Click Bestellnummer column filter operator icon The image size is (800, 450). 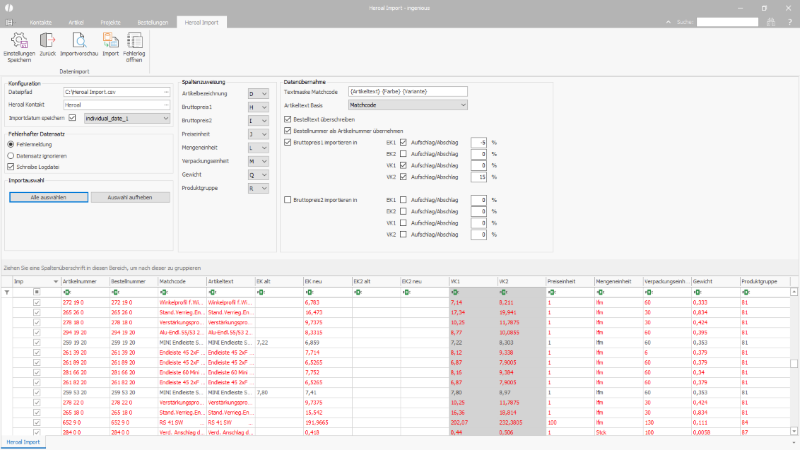click(115, 292)
